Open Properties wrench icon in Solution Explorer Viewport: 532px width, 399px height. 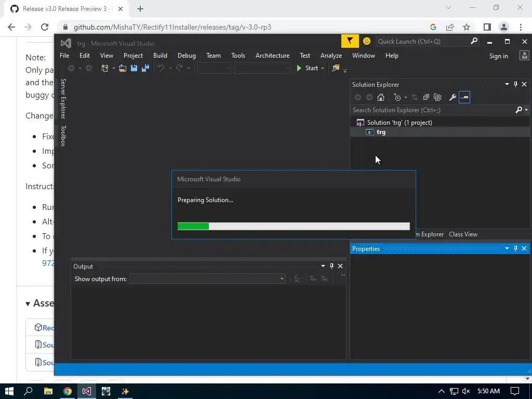pyautogui.click(x=453, y=97)
